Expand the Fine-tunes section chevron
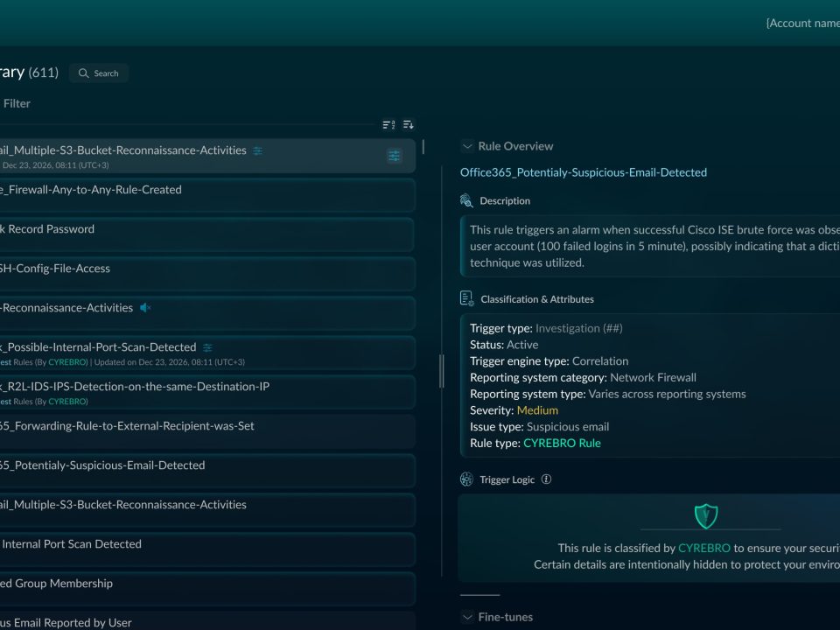840x630 pixels. click(467, 617)
